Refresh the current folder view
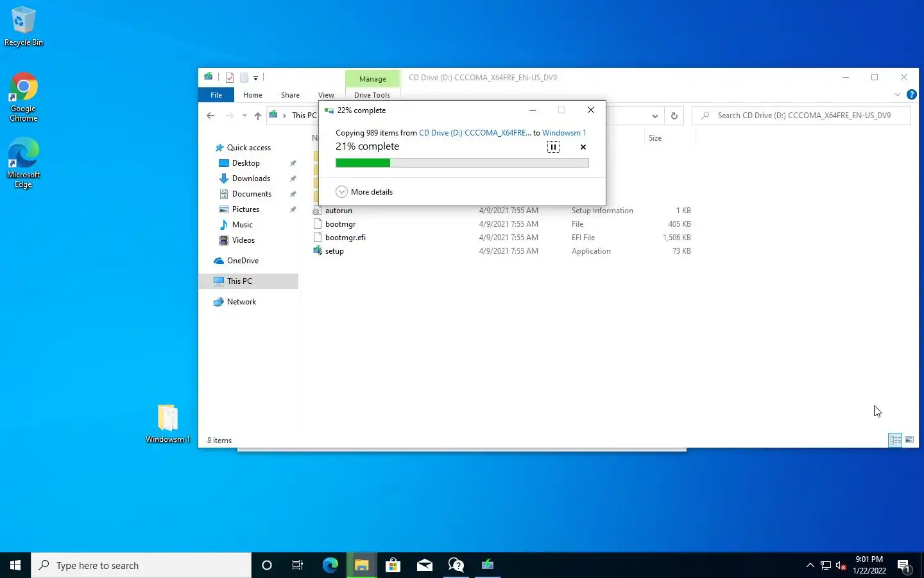The image size is (924, 578). pos(674,116)
